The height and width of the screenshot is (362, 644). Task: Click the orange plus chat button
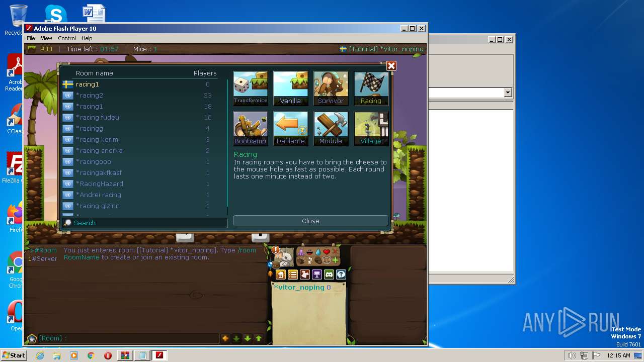[225, 338]
